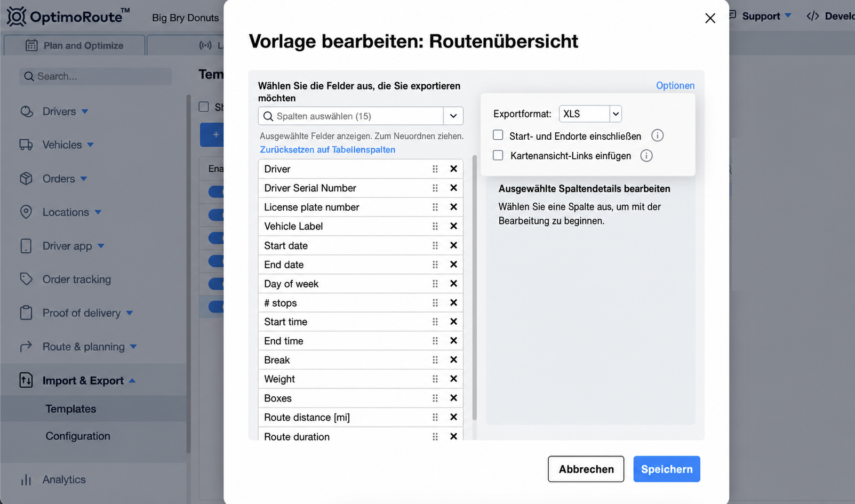Select the End time field row
The height and width of the screenshot is (504, 855).
pyautogui.click(x=361, y=341)
